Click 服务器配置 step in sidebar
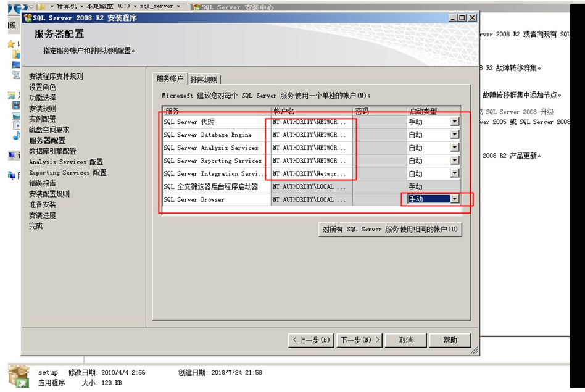585x392 pixels. click(x=48, y=140)
